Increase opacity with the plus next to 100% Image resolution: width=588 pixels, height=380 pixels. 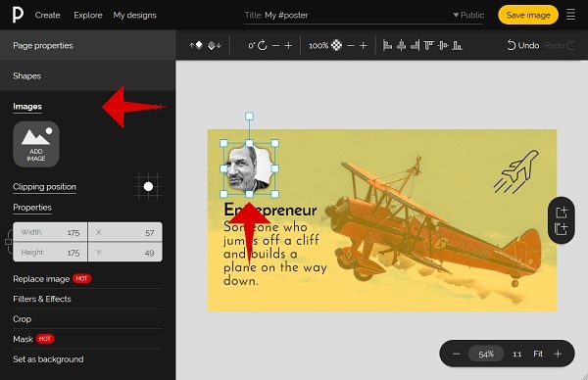[x=363, y=45]
